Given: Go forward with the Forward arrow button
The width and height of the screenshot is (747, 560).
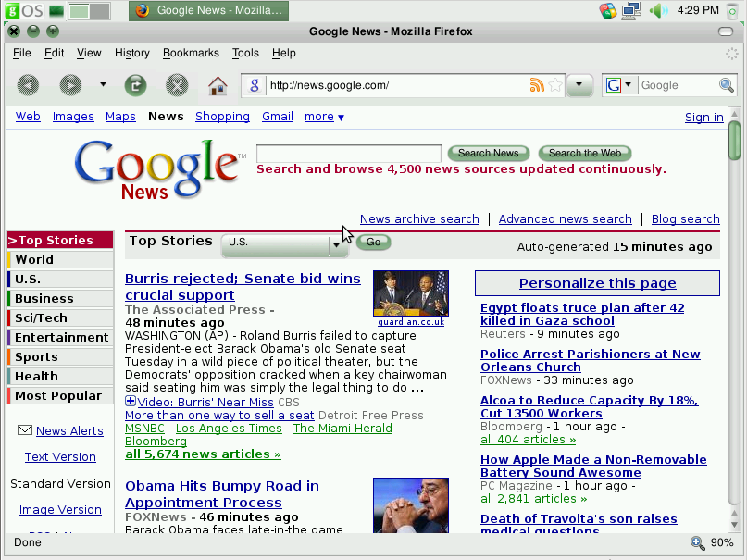Looking at the screenshot, I should [x=70, y=86].
